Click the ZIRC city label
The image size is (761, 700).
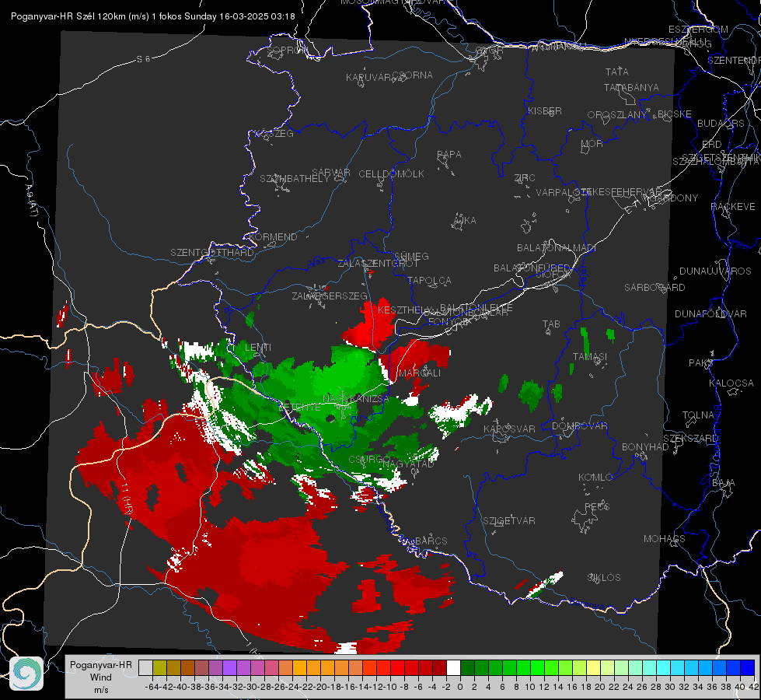coord(525,178)
